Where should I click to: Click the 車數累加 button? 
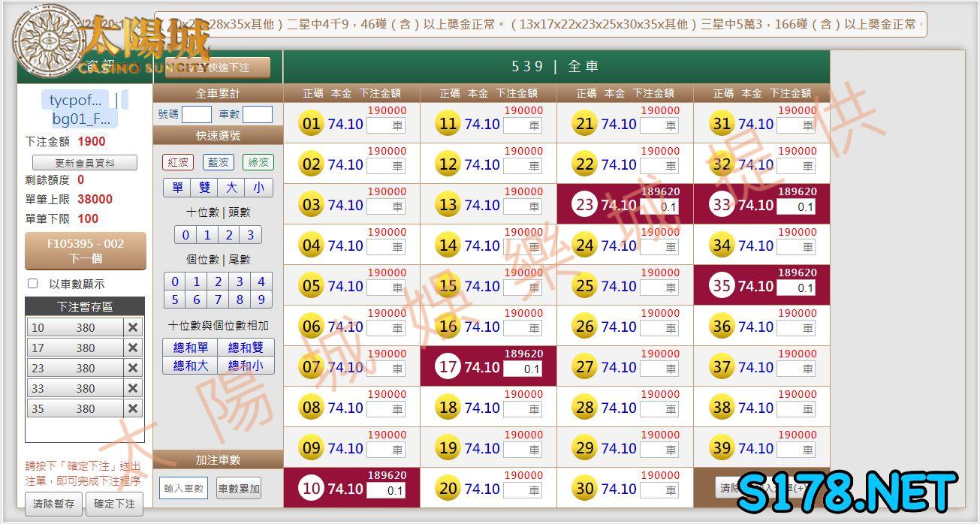click(239, 488)
